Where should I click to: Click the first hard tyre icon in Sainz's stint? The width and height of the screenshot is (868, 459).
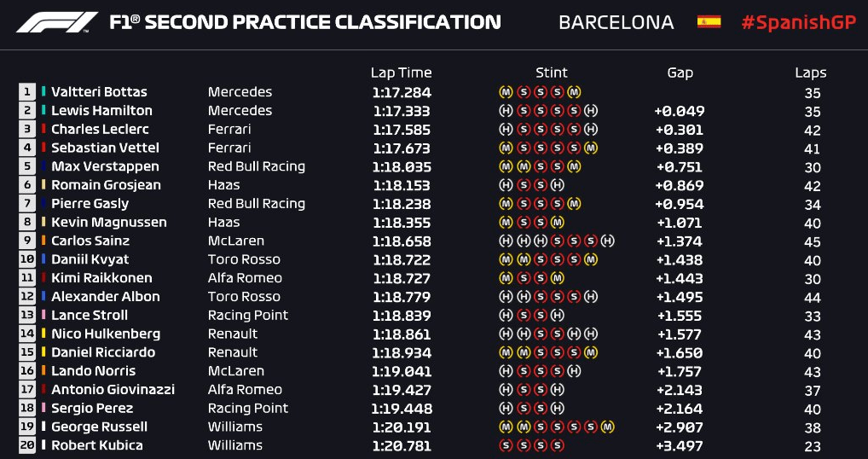pyautogui.click(x=506, y=241)
